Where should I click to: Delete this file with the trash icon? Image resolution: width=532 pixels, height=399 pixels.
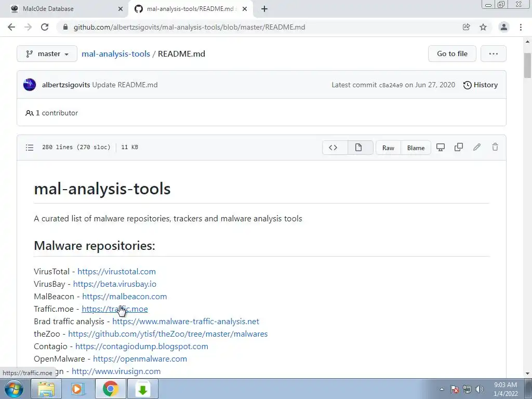pyautogui.click(x=495, y=147)
